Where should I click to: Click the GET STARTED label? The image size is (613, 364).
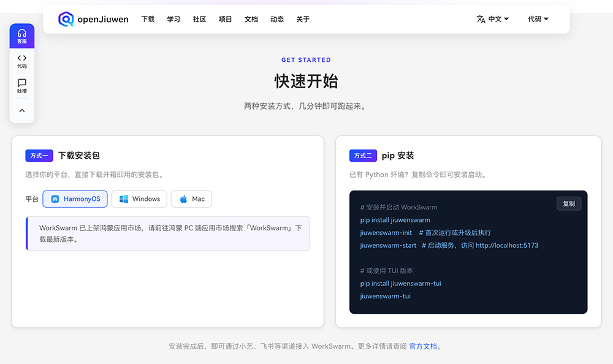click(306, 60)
